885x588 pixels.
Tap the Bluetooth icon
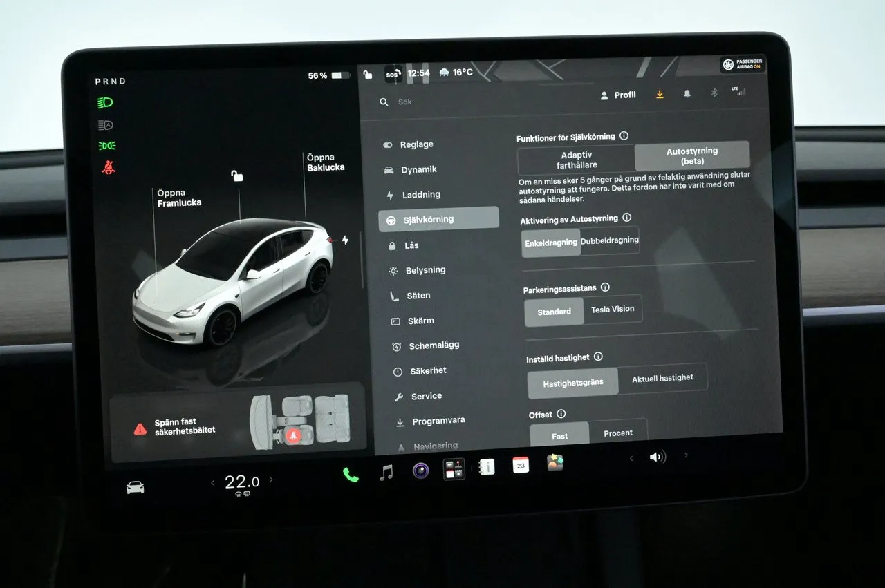pos(715,93)
